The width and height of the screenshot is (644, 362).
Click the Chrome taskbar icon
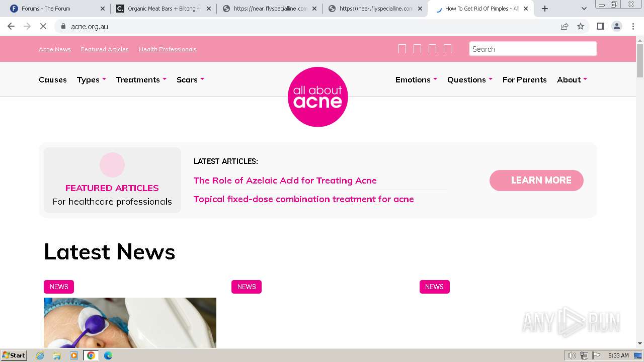(91, 355)
